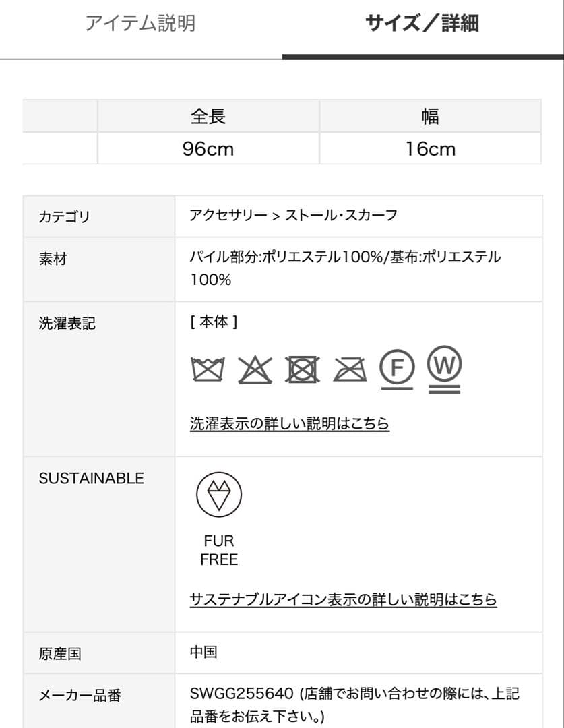The image size is (564, 728).
Task: Click the do-not-bleach triangle care icon
Action: [256, 368]
